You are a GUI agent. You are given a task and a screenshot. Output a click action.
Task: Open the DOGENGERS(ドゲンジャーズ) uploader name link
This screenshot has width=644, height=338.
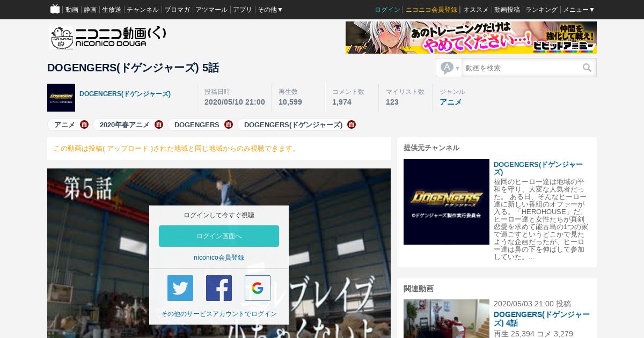(x=125, y=94)
